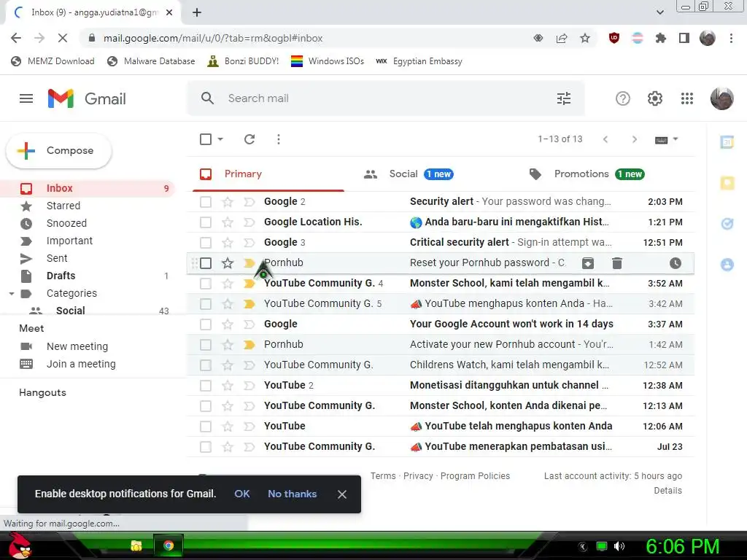Show search options slider icon in search bar

point(564,98)
